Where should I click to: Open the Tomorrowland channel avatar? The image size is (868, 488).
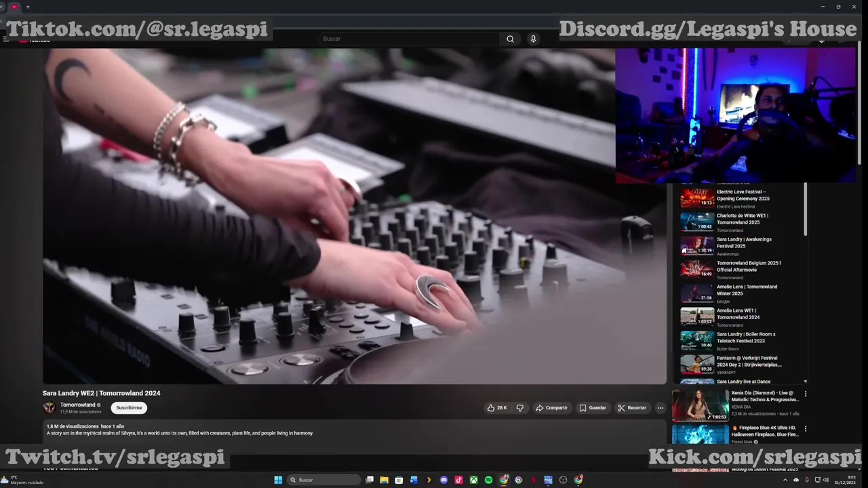tap(49, 407)
